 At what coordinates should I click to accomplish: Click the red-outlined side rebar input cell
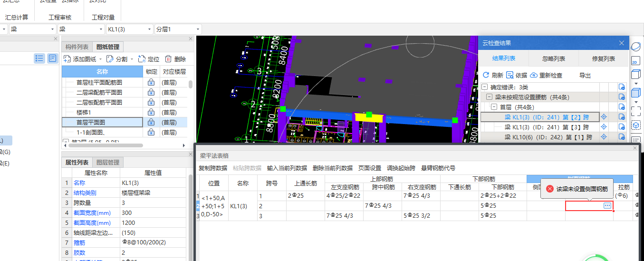click(589, 206)
